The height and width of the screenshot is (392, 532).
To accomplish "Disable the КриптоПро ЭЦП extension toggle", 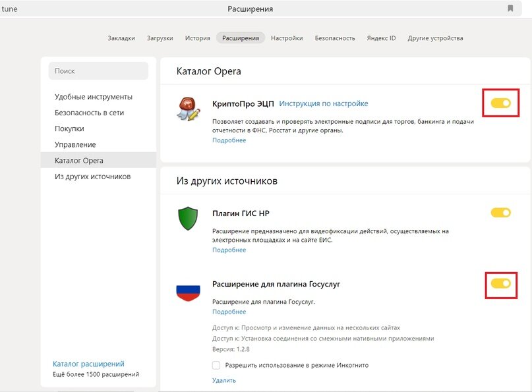I will pyautogui.click(x=500, y=103).
